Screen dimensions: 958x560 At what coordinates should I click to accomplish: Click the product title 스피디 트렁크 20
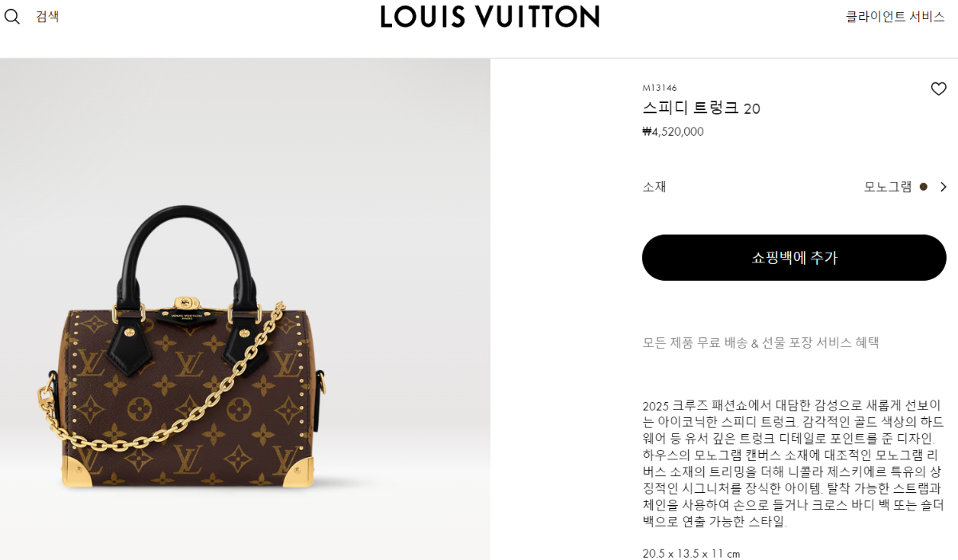coord(702,108)
